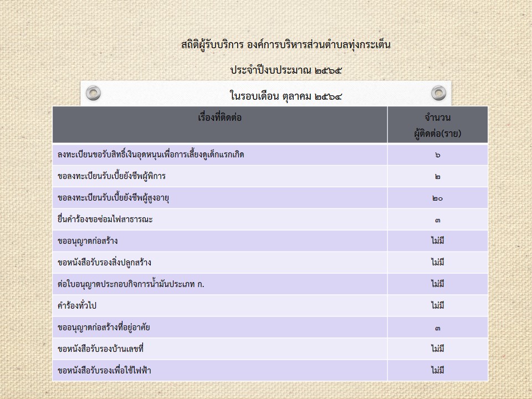Screen dimensions: 532x399
Task: Click the จำนวนผู้ติดต่อ(ราย) column header
Action: [x=437, y=125]
